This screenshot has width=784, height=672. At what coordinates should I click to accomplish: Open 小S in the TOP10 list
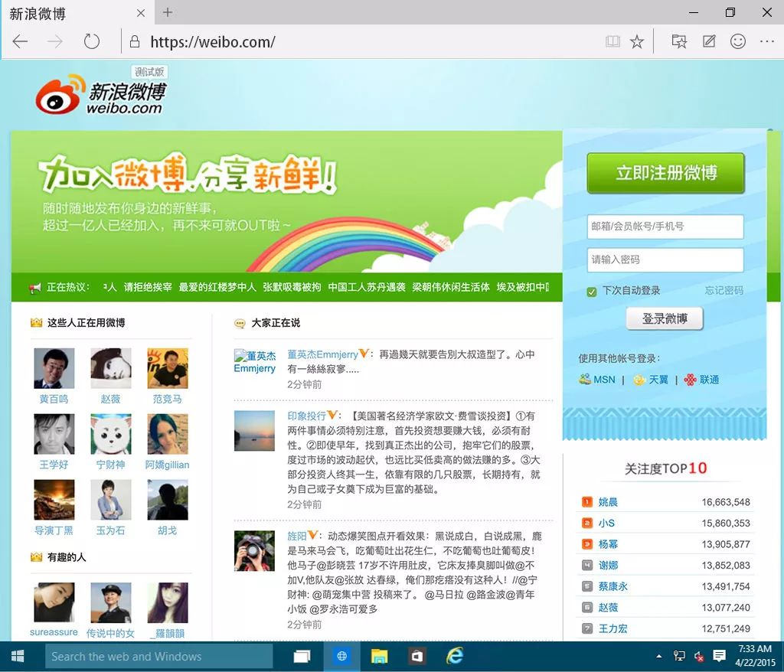coord(606,523)
